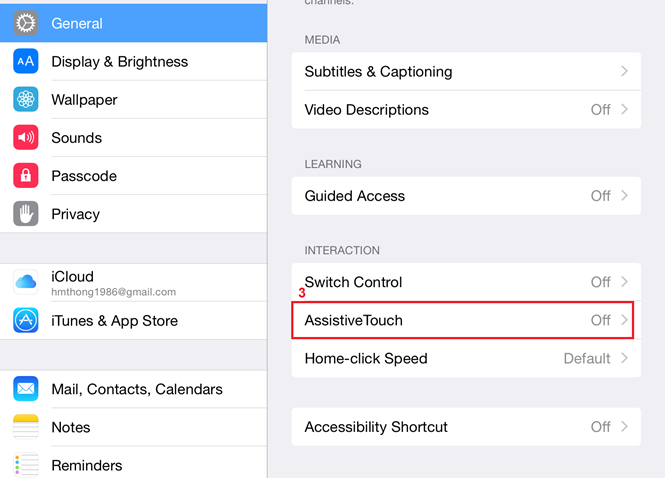Open iTunes & App Store icon
The width and height of the screenshot is (665, 478).
[x=26, y=320]
